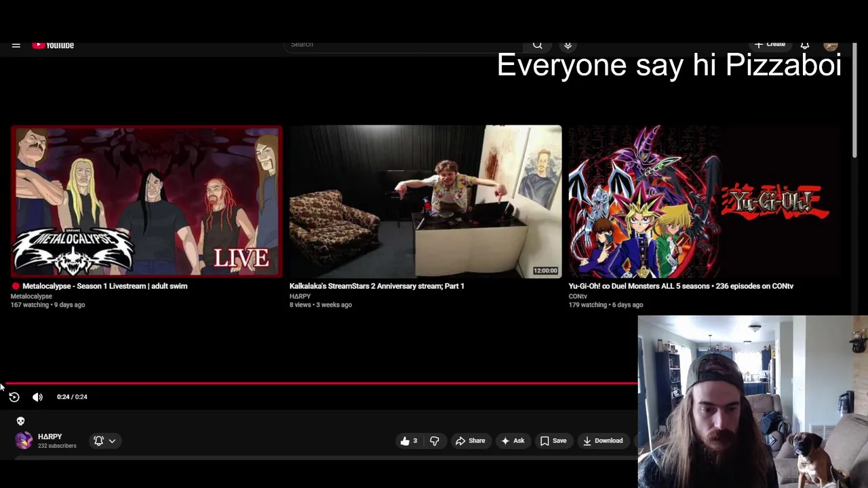Viewport: 868px width, 488px height.
Task: Save the video to a playlist
Action: point(553,441)
